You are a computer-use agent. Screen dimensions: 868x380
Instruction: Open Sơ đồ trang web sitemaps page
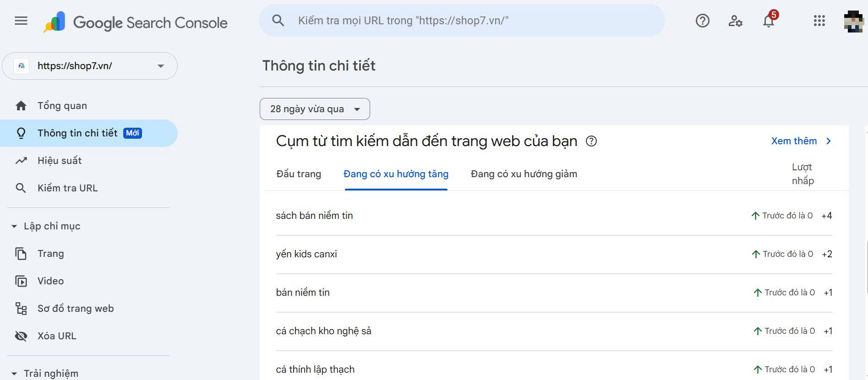[76, 309]
